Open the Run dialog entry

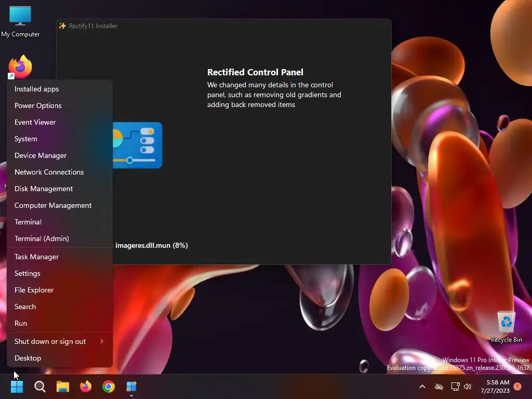coord(60,323)
